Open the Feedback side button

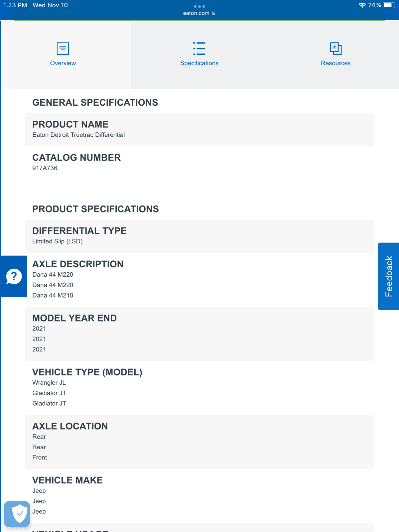pos(388,276)
